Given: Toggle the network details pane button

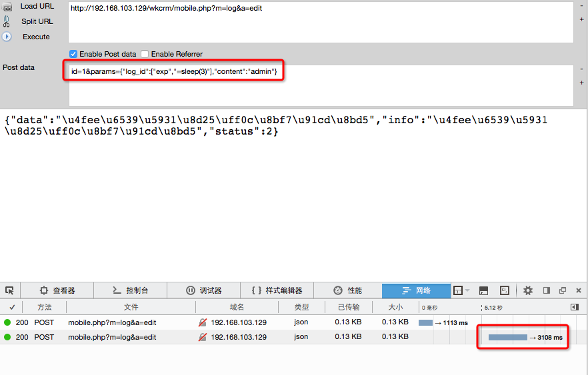Looking at the screenshot, I should [x=575, y=307].
